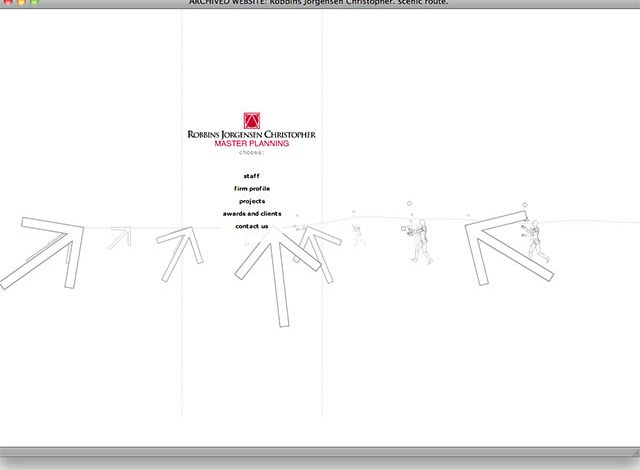Click the Robbins Jorgensen Christopher company name text

(x=252, y=134)
